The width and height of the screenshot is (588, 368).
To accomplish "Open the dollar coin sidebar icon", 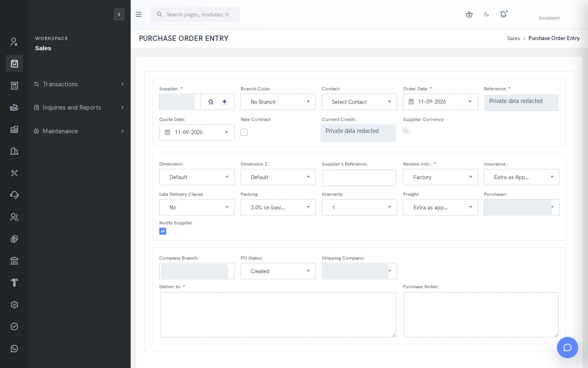I will coord(14,239).
